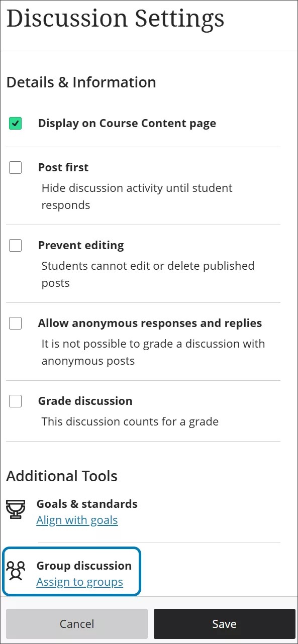Select the Group discussion label text
Image resolution: width=298 pixels, height=644 pixels.
click(x=84, y=566)
